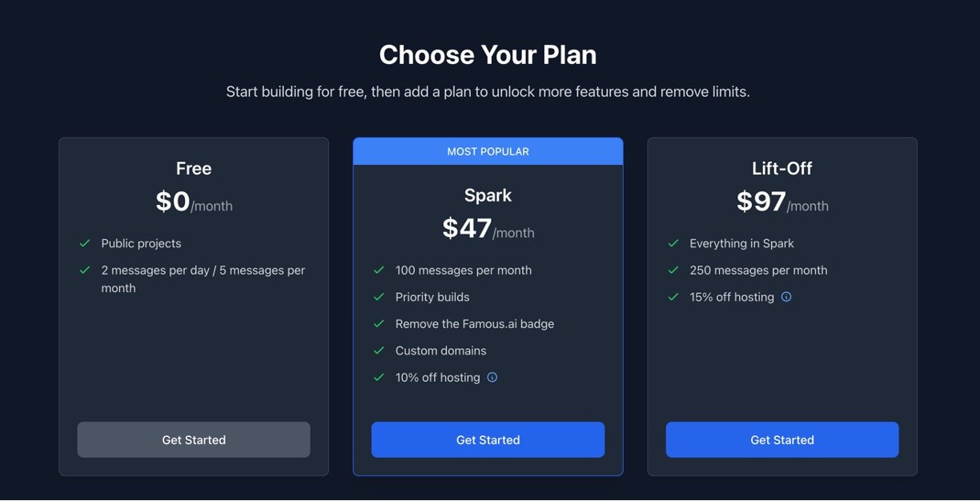Click checkmark next to Priority builds
The height and width of the screenshot is (501, 980).
click(x=379, y=297)
